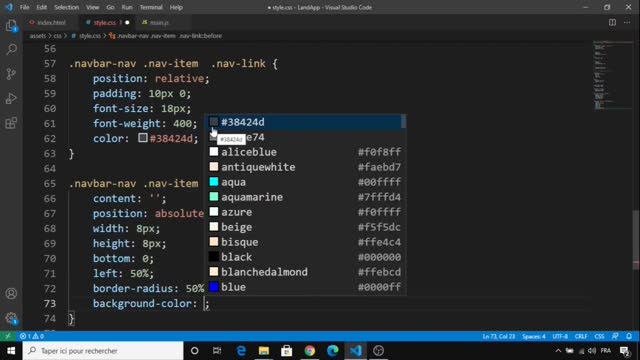Click the color box beside #38424d on line 62
This screenshot has width=640, height=360.
[x=142, y=138]
